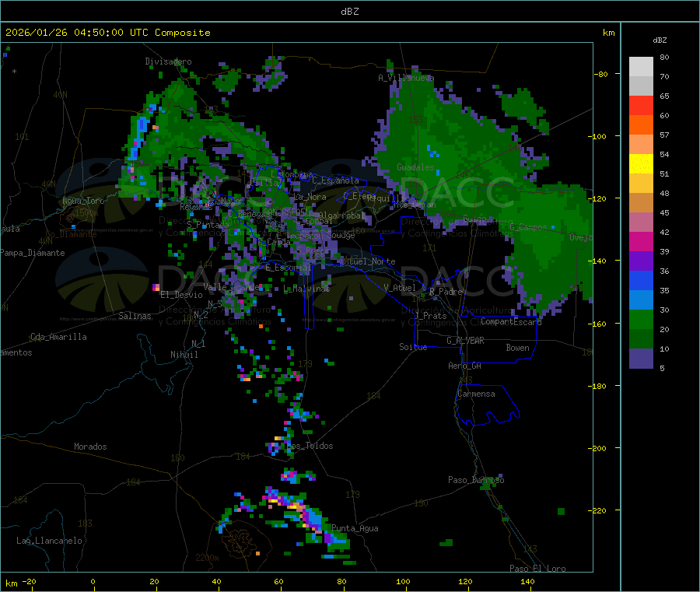Click the Paso_Barroso map label
Screen dimensions: 700x592
click(476, 480)
